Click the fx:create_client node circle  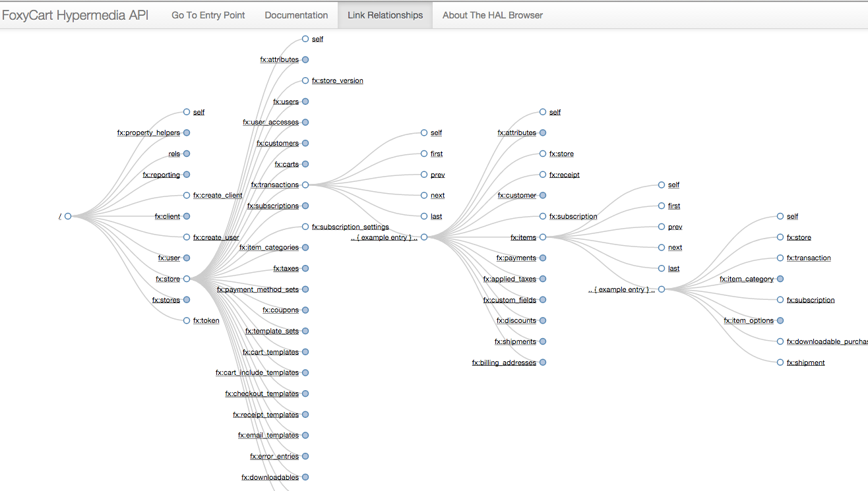(x=187, y=195)
